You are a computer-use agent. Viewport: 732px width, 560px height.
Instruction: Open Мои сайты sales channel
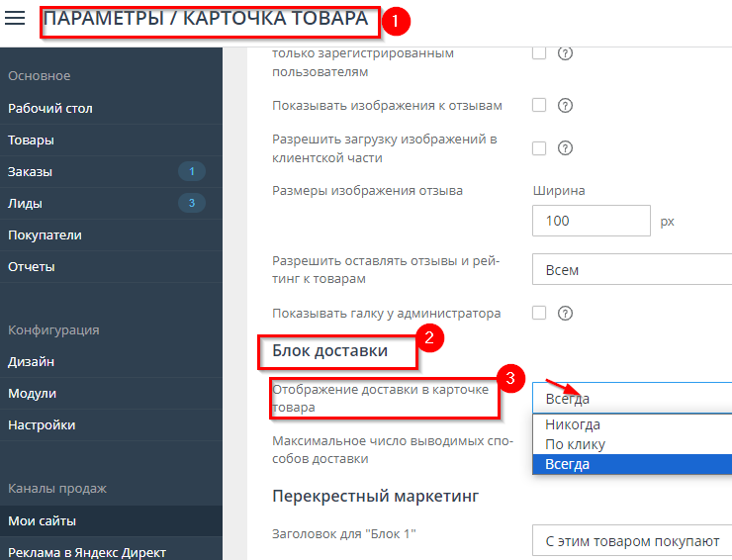42,520
